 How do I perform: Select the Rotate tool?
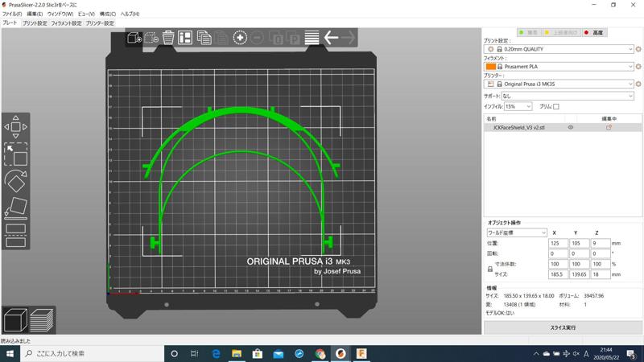point(15,182)
